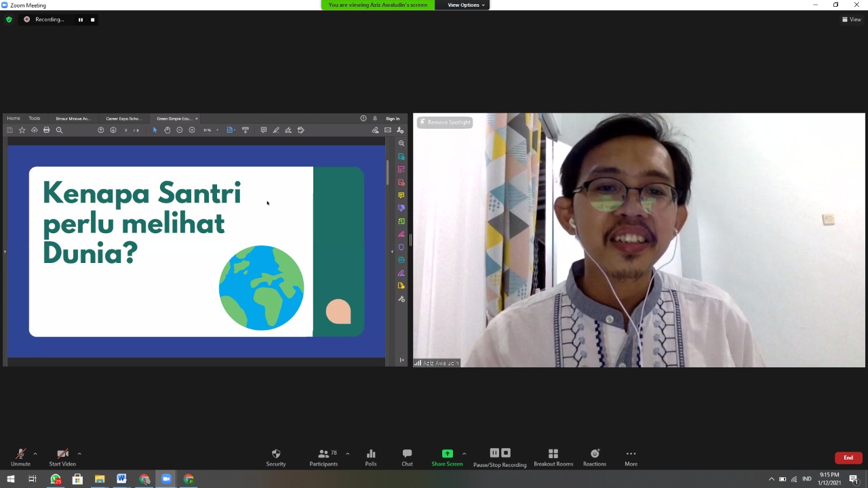This screenshot has width=868, height=488.
Task: Click the green encryption shield icon
Action: [x=9, y=20]
